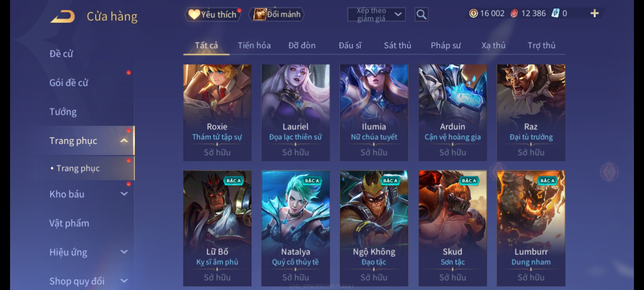Select the Ngộ Không Đạo tặc skin card
This screenshot has height=290, width=644.
pyautogui.click(x=374, y=228)
